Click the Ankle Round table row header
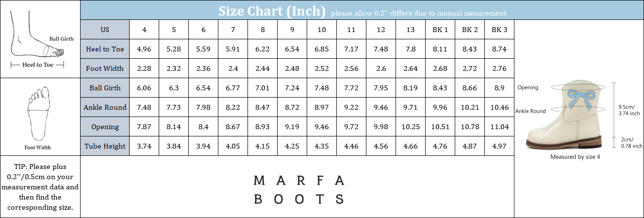The height and width of the screenshot is (218, 644). [105, 107]
